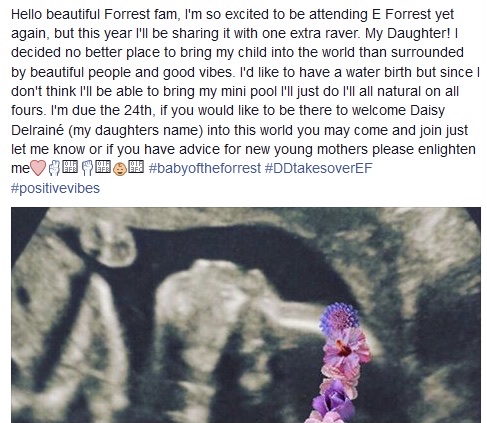Click the pink heart emoji
This screenshot has width=487, height=423.
click(x=38, y=168)
